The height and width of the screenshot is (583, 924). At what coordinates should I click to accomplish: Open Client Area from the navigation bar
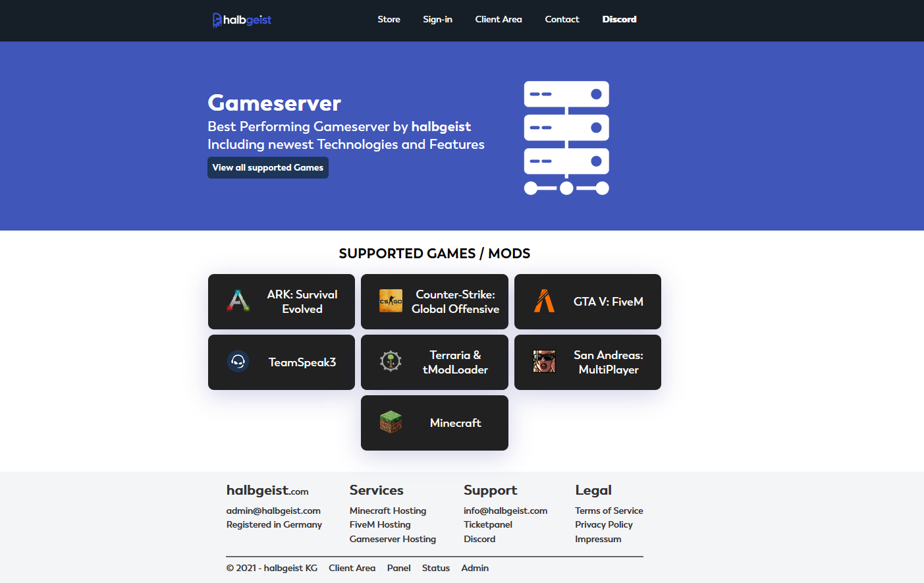click(499, 19)
